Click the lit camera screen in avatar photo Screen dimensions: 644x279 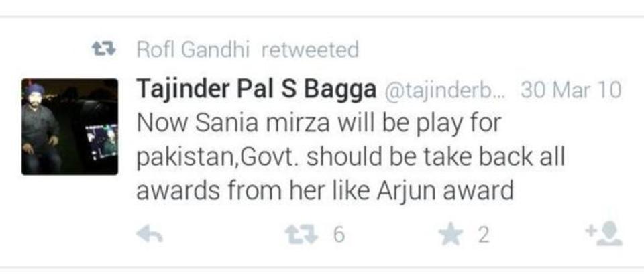click(x=102, y=141)
